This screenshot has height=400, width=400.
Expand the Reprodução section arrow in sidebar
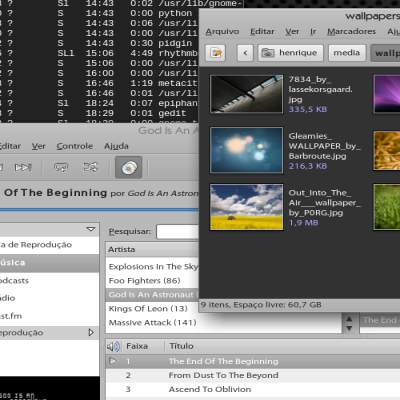point(91,332)
